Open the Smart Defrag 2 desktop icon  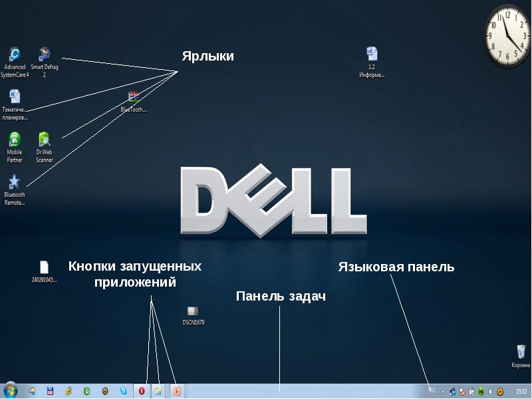45,55
